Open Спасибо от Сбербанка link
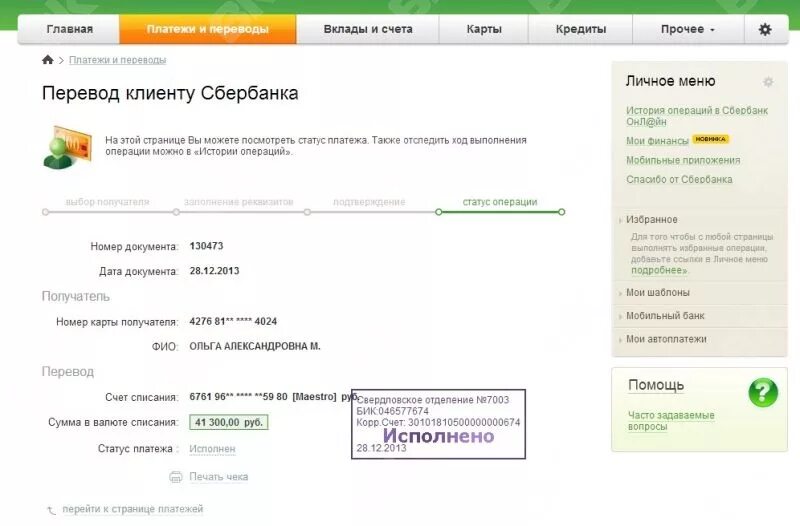Screen dimensions: 800x526 [x=679, y=180]
